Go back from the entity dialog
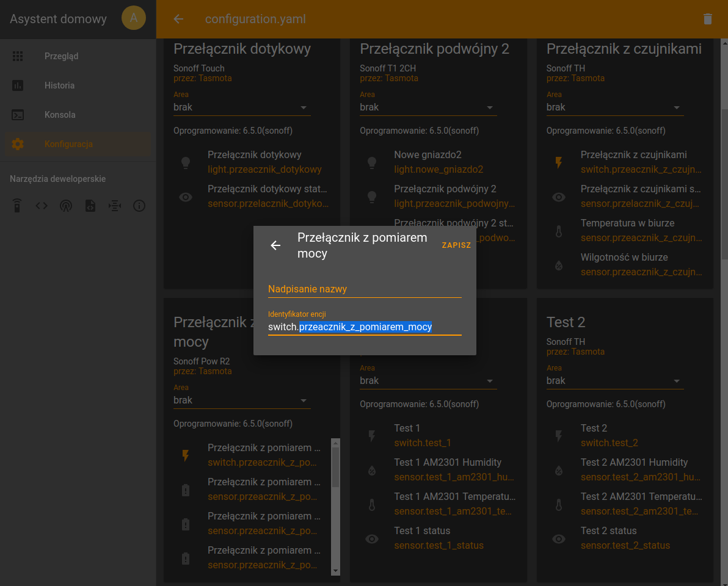 (276, 245)
